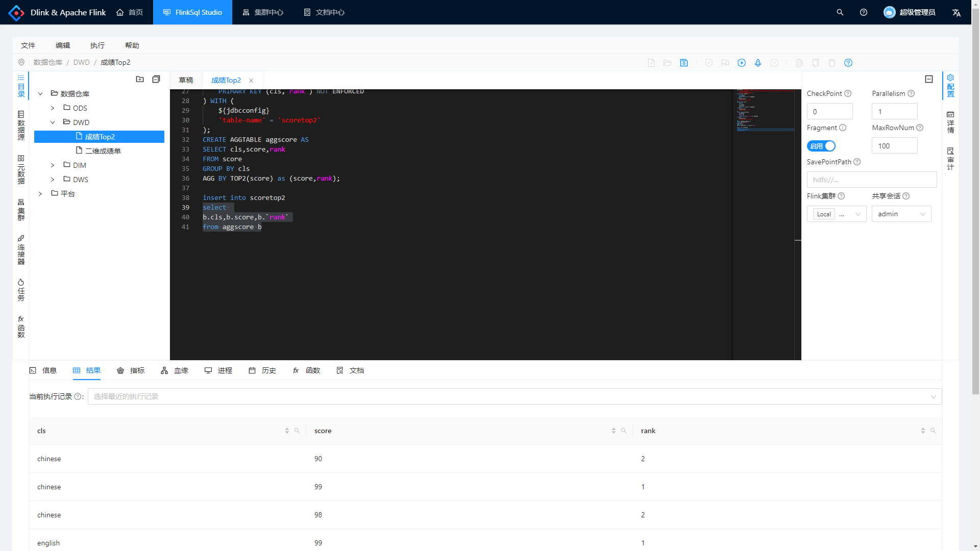Image resolution: width=980 pixels, height=551 pixels.
Task: Click the collapse-all tree icon
Action: pos(156,79)
